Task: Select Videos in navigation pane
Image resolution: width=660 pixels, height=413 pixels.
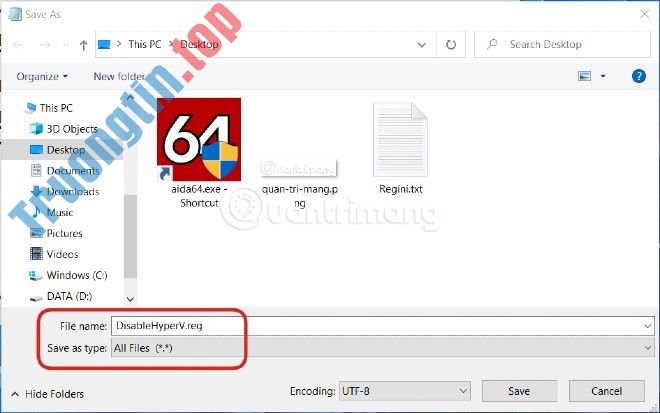Action: (x=62, y=254)
